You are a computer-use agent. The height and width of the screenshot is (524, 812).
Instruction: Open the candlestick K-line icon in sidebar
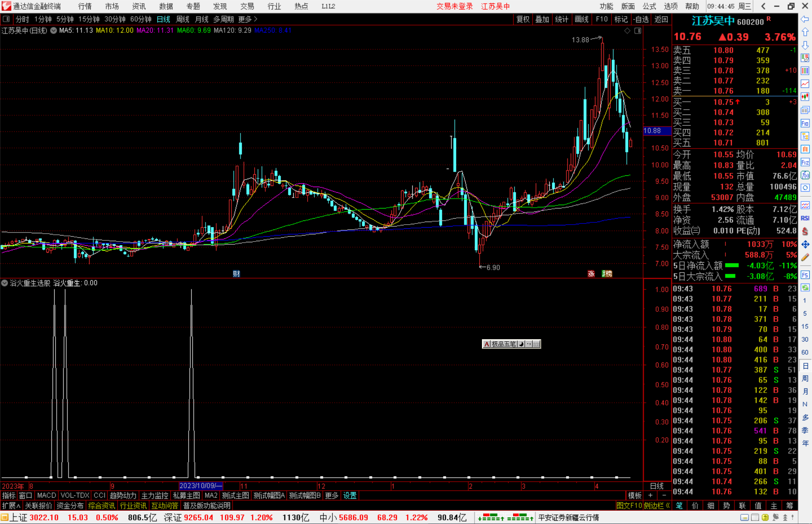(x=805, y=97)
